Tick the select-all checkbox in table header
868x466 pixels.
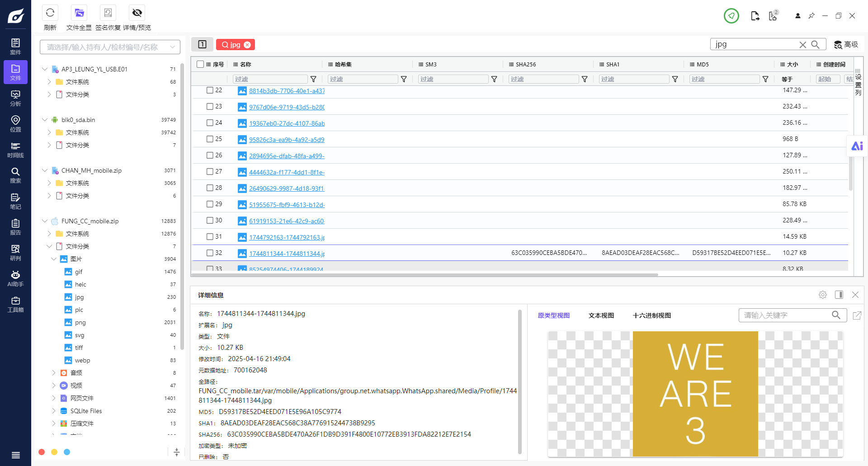click(200, 64)
